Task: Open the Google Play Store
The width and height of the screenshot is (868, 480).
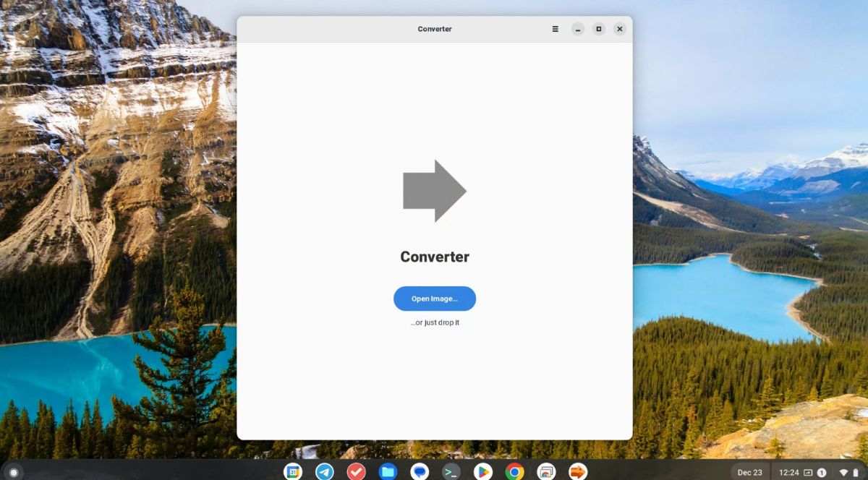Action: click(482, 471)
